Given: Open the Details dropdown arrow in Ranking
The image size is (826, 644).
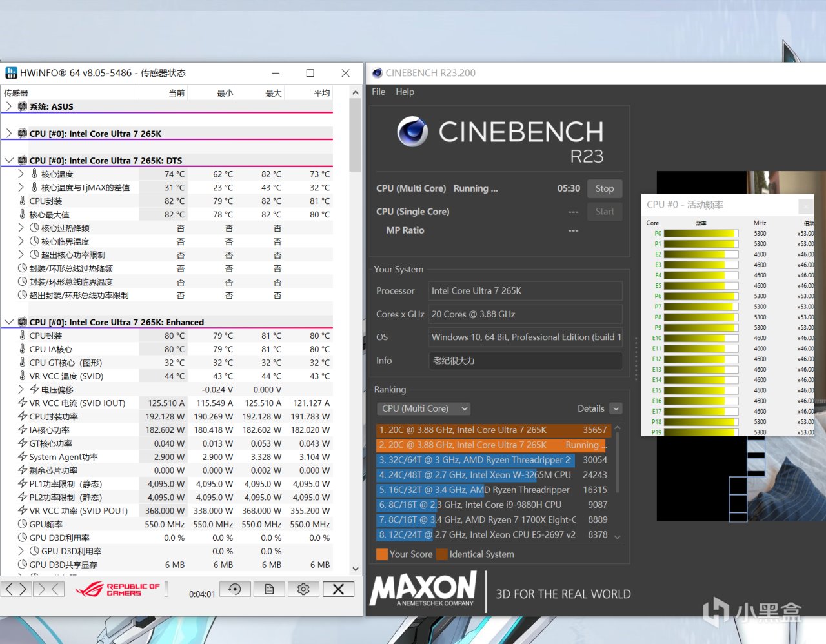Looking at the screenshot, I should pyautogui.click(x=616, y=408).
